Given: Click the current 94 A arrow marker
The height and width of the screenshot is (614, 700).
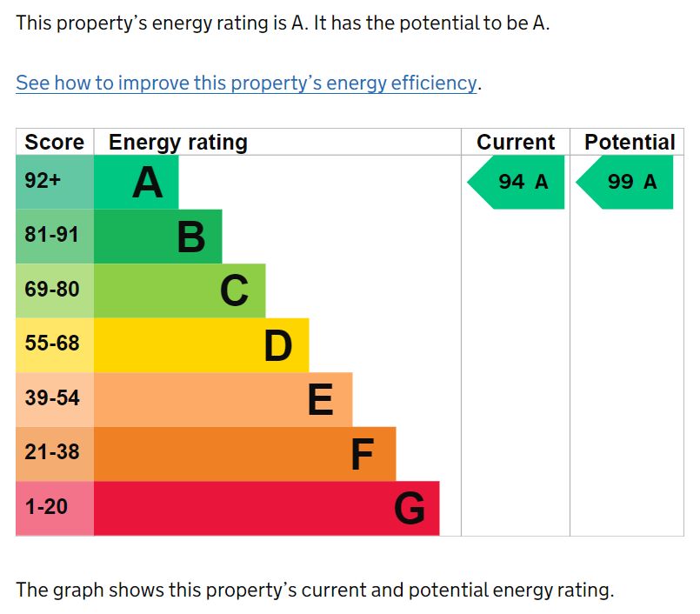Looking at the screenshot, I should (x=517, y=182).
